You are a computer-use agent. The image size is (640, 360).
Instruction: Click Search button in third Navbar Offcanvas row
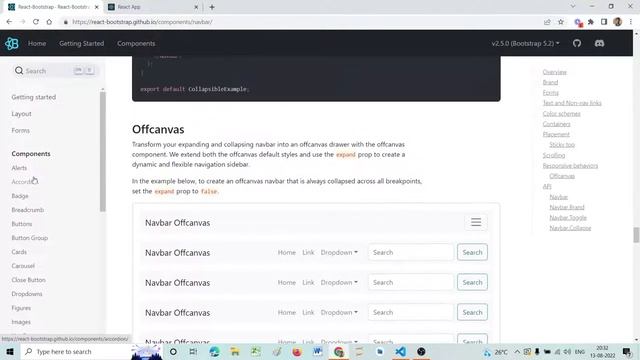[x=472, y=282]
